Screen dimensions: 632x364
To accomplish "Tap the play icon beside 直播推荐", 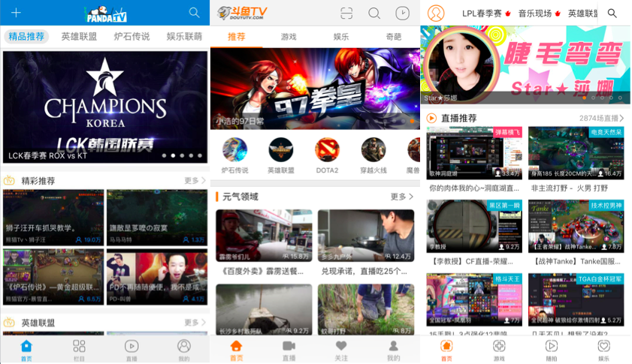I will click(431, 118).
